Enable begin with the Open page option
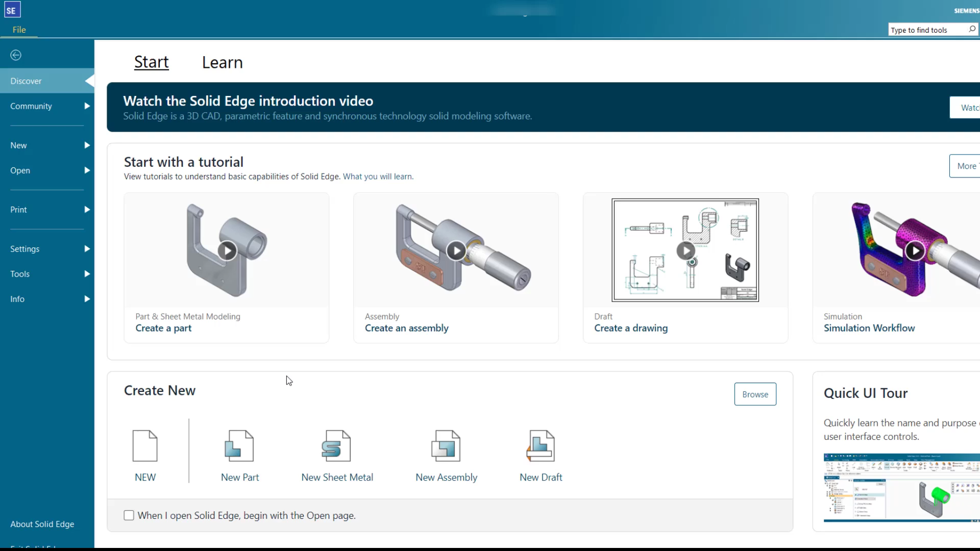980x551 pixels. pos(129,515)
